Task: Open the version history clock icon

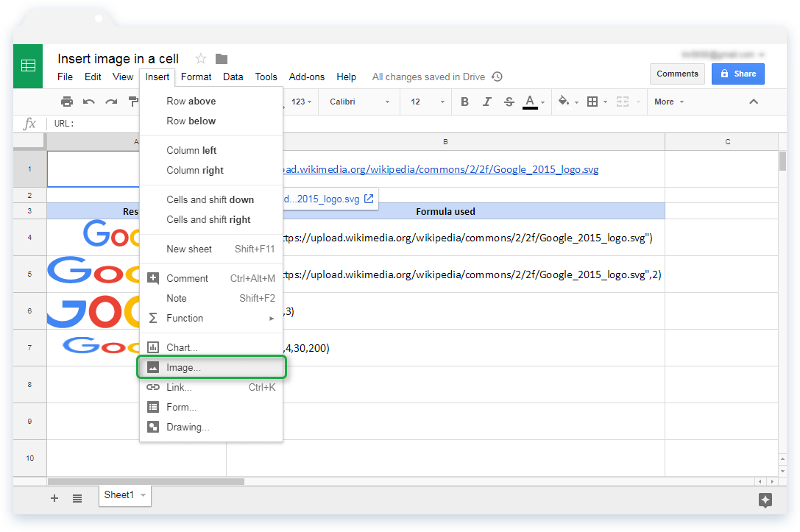Action: tap(497, 77)
